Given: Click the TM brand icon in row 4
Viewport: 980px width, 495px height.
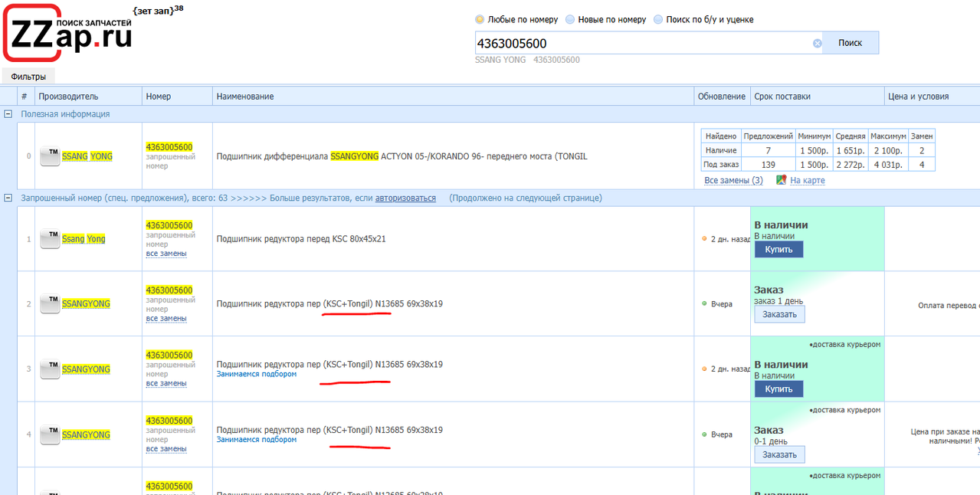Looking at the screenshot, I should [50, 434].
